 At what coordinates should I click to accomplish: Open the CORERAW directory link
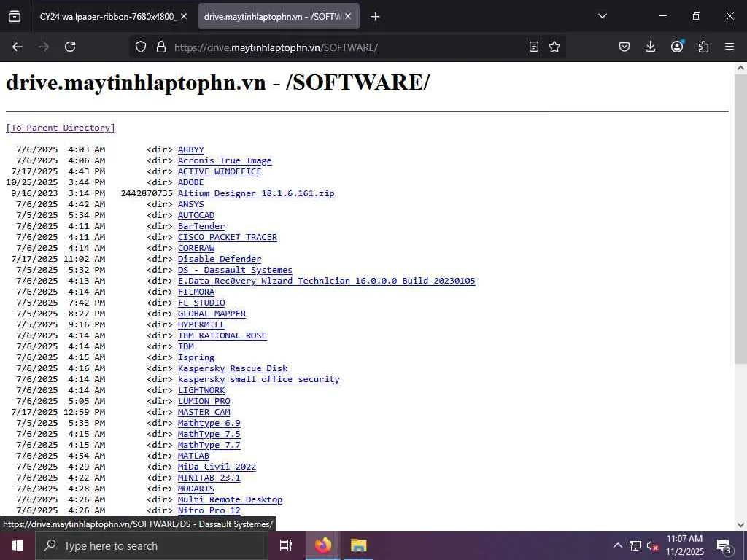click(196, 248)
